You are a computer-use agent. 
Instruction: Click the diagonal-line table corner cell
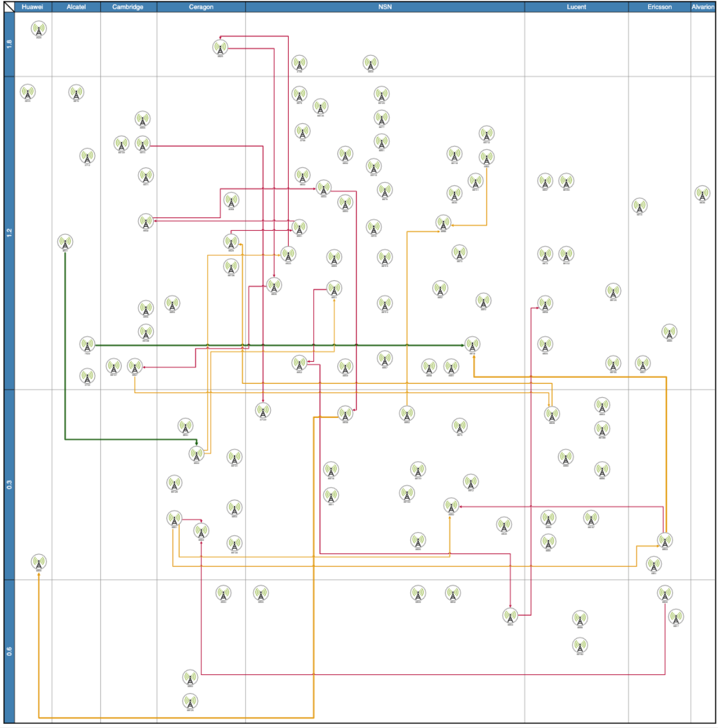click(x=9, y=7)
